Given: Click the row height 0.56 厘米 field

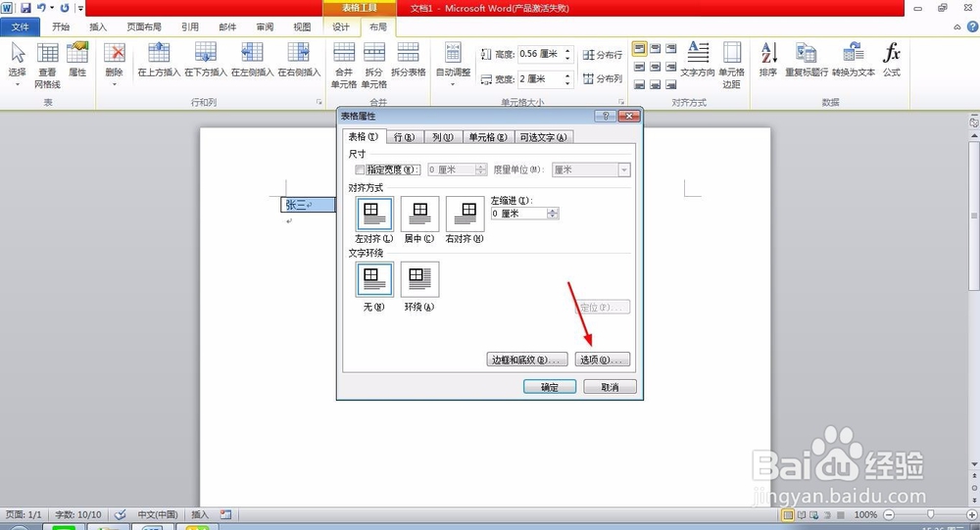Looking at the screenshot, I should click(x=540, y=55).
